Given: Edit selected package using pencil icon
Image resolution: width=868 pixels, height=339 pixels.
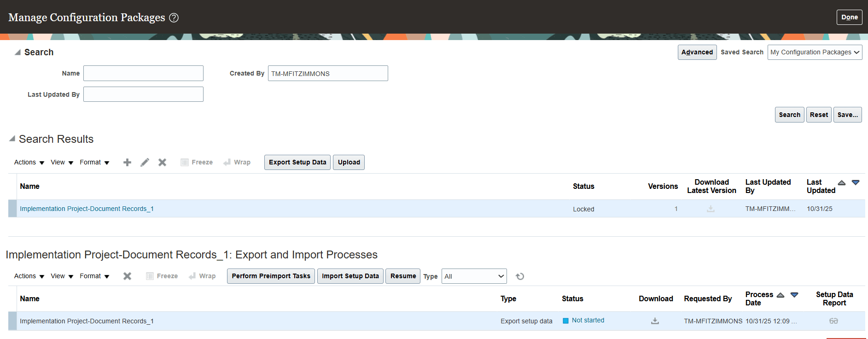Looking at the screenshot, I should [145, 162].
